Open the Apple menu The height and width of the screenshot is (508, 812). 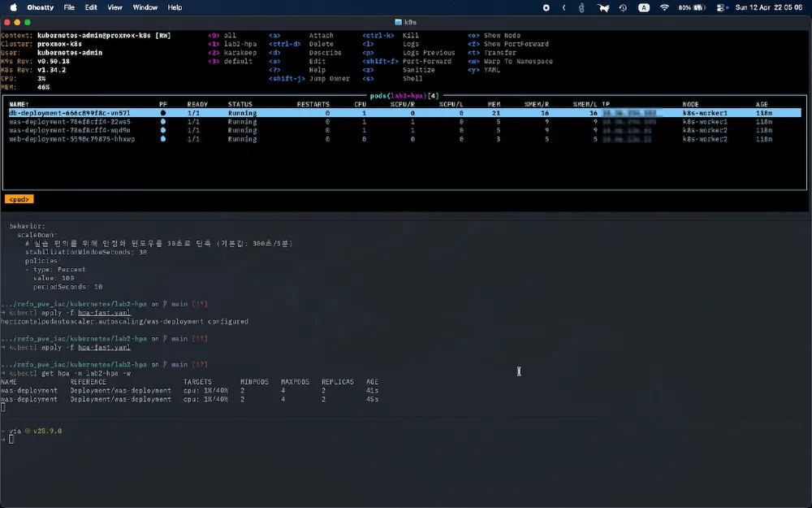pos(15,7)
